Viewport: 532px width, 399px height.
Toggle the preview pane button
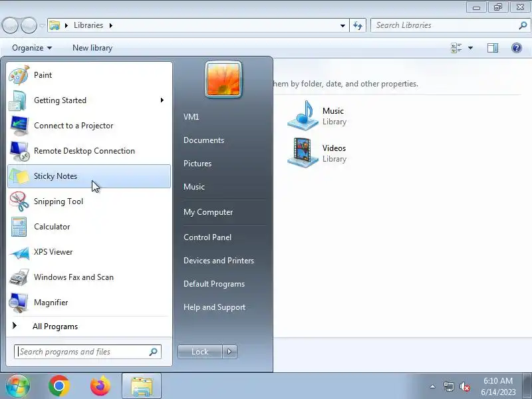click(493, 48)
